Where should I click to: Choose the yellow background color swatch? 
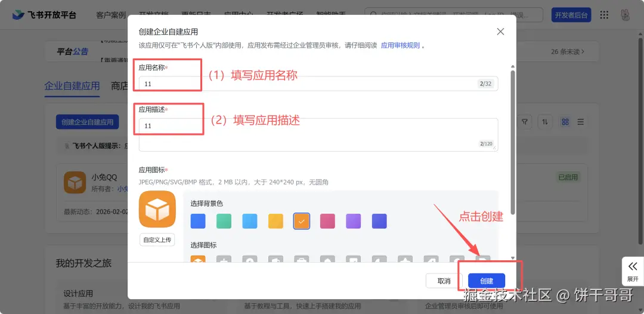point(275,221)
